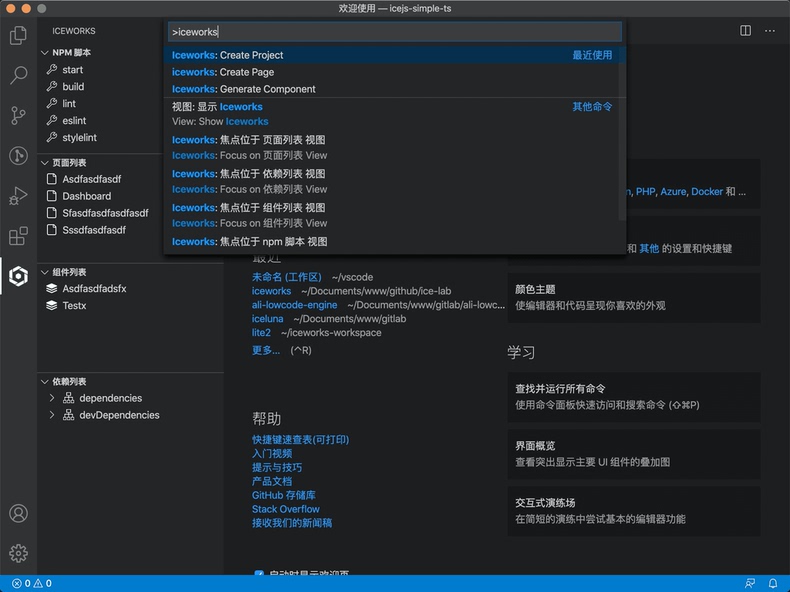Open 提示与技巧 help link
The image size is (790, 592).
277,468
